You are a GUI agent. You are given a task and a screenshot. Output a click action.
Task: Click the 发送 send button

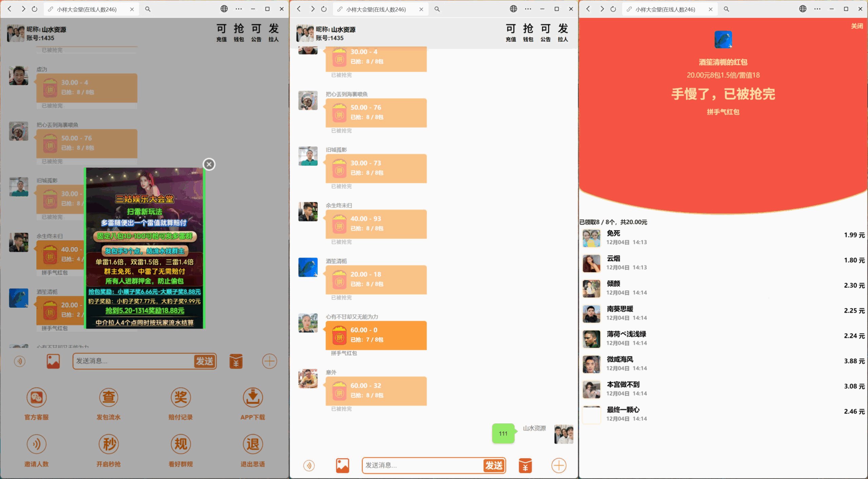[205, 361]
